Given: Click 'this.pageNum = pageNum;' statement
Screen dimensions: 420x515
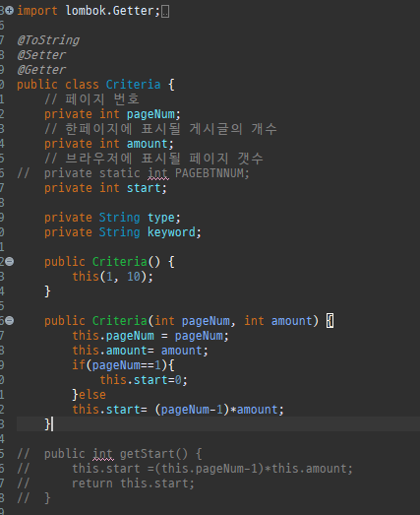Looking at the screenshot, I should [x=150, y=336].
